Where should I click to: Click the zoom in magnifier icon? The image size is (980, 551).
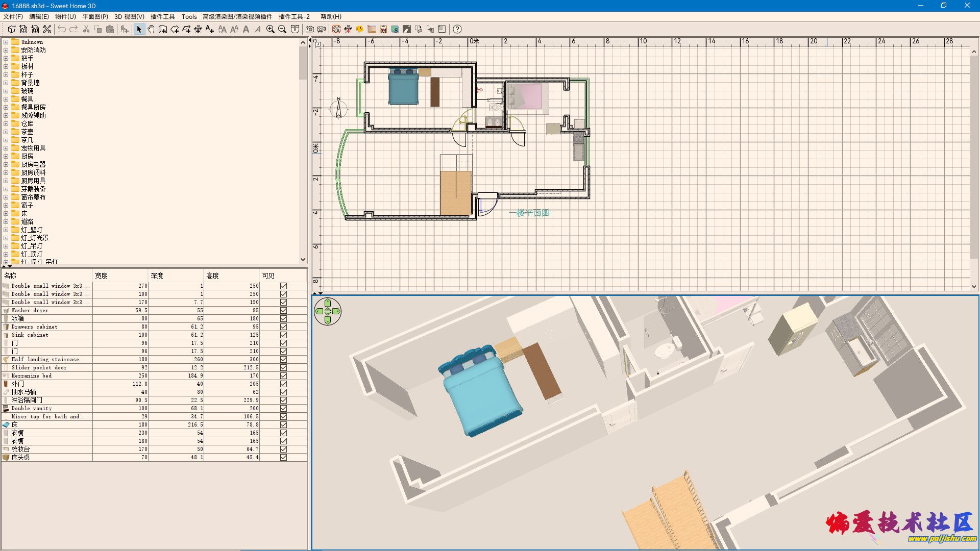point(271,29)
